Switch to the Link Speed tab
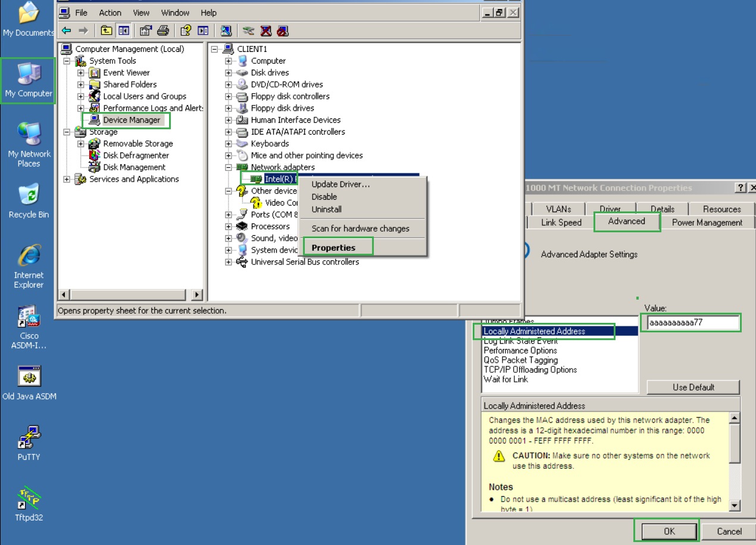The image size is (756, 545). (x=561, y=222)
